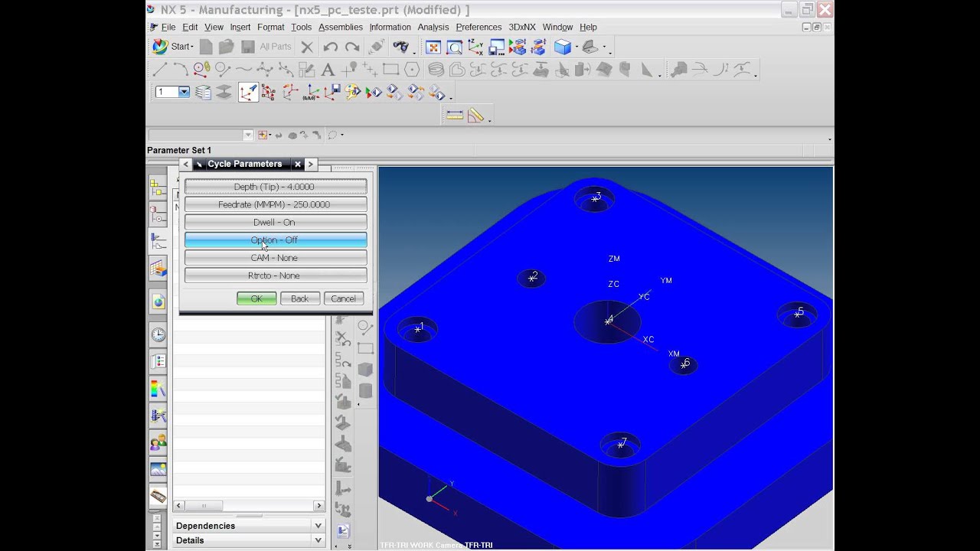Open the Roles people sidebar tab
The width and height of the screenshot is (980, 551).
point(158,442)
